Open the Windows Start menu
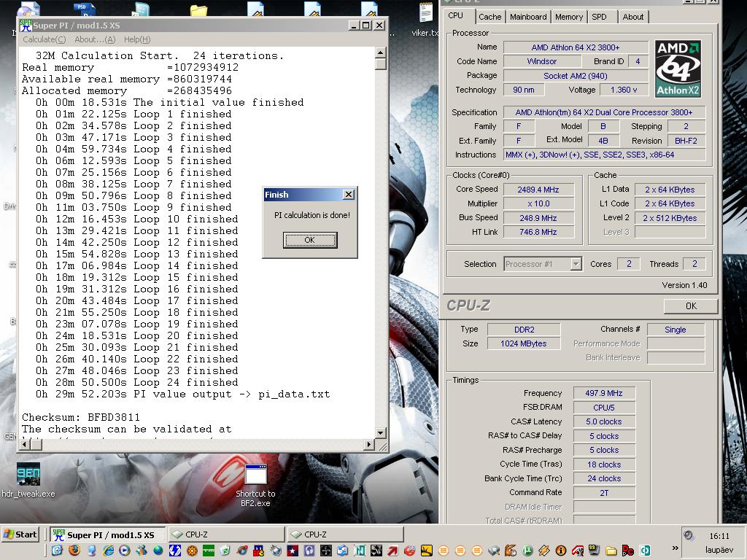The height and width of the screenshot is (560, 747). click(20, 534)
